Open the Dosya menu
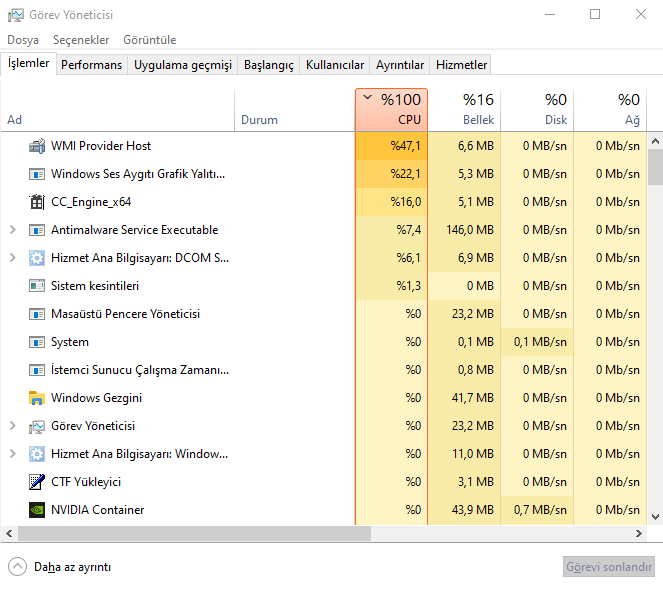The width and height of the screenshot is (663, 589). tap(23, 40)
